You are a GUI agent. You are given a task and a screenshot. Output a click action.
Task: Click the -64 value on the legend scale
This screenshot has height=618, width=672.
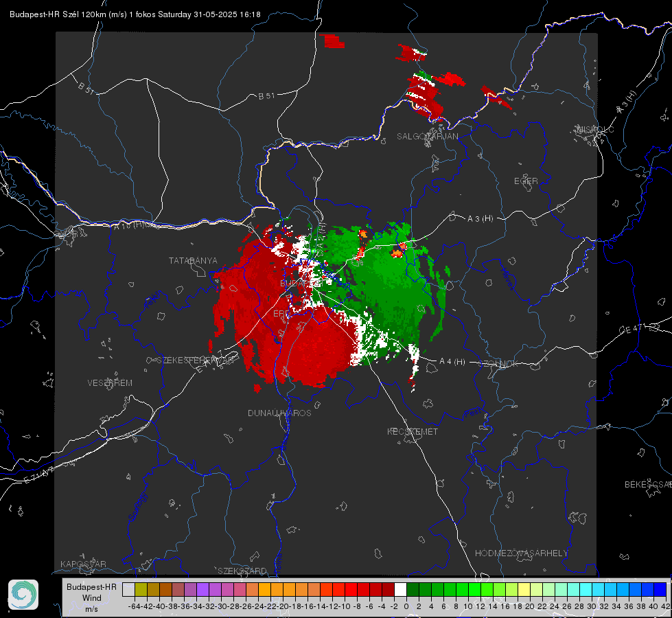pyautogui.click(x=134, y=606)
